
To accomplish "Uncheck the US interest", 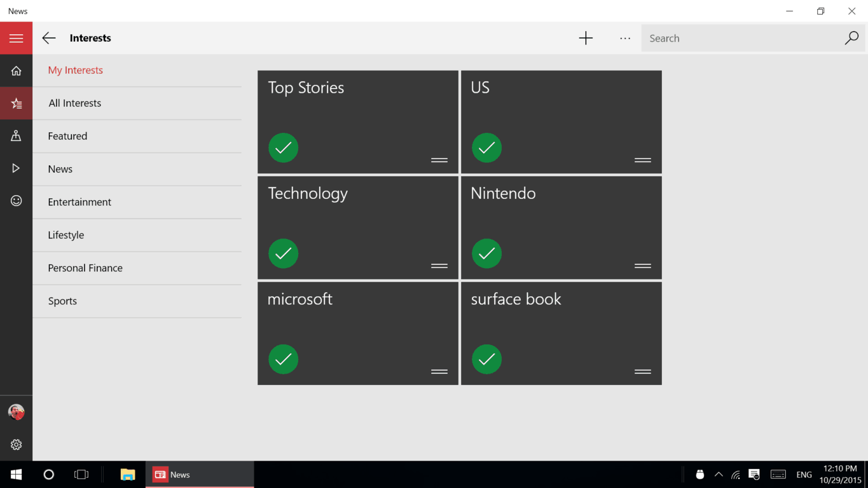I will point(487,148).
